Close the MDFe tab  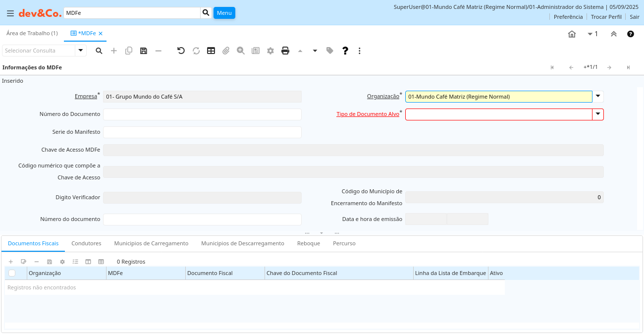click(101, 34)
